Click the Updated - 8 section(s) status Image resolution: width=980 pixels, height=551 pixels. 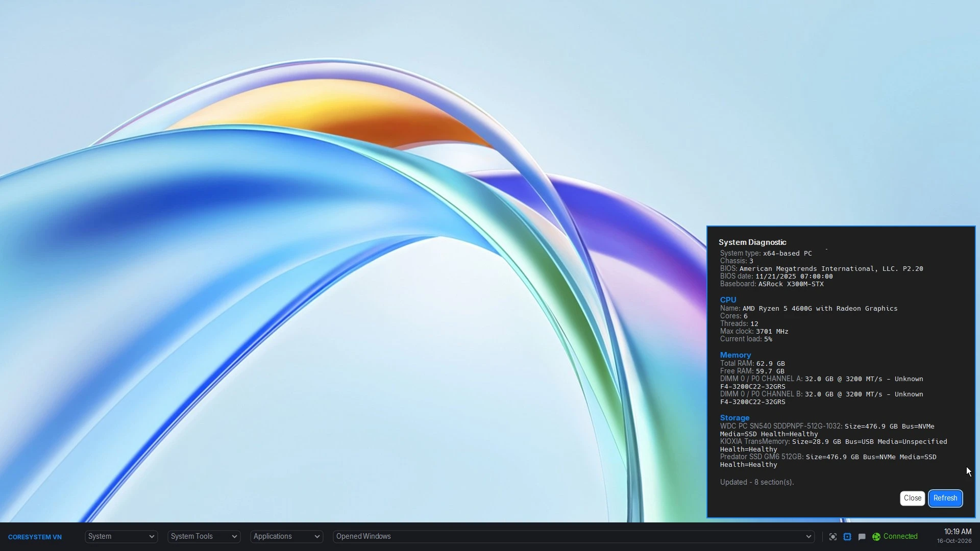[x=756, y=482]
